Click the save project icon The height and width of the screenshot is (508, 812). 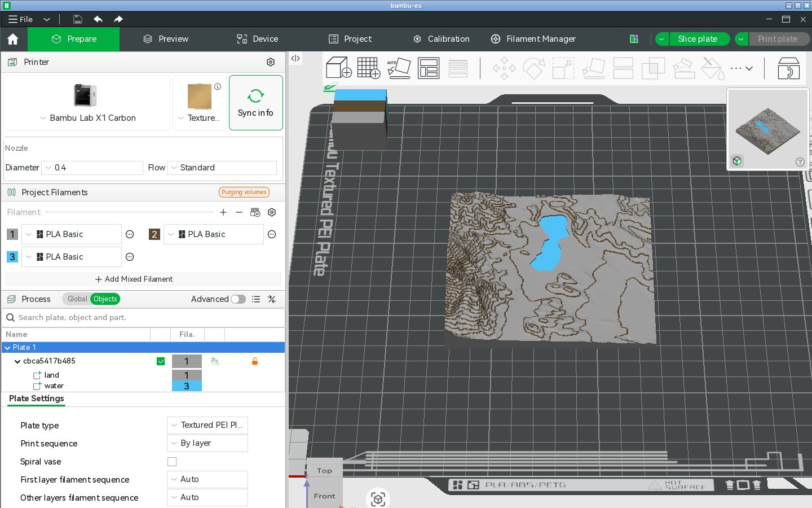click(x=78, y=19)
